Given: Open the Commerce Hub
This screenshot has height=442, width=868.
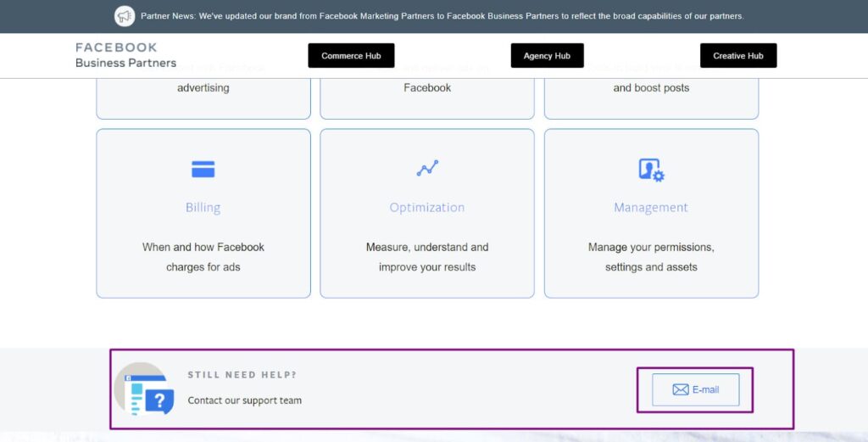Looking at the screenshot, I should point(351,56).
